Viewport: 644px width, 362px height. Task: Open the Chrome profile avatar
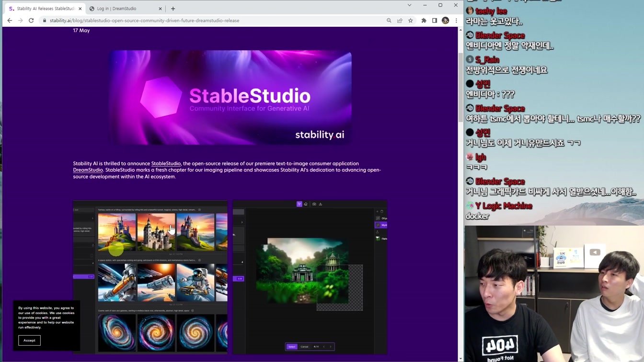point(445,21)
